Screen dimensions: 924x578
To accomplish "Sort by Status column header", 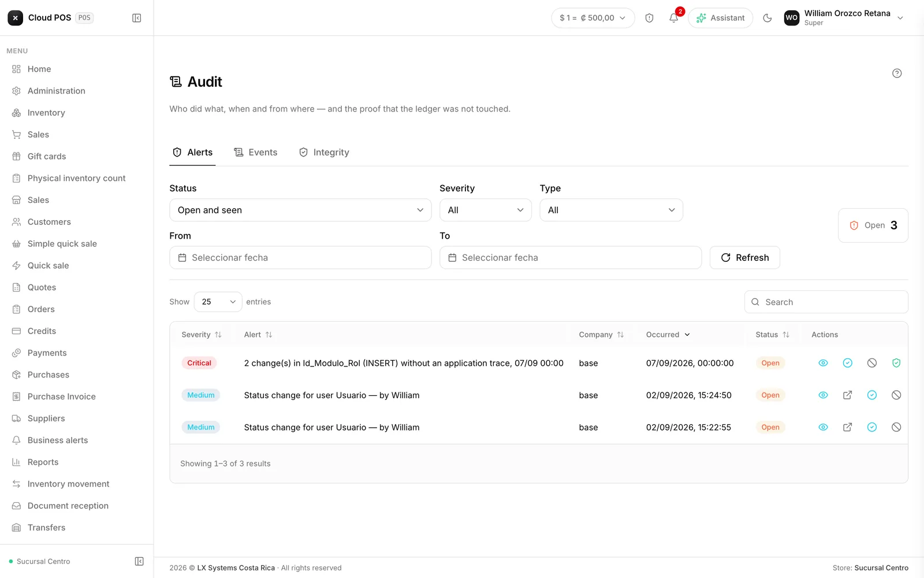I will tap(772, 335).
